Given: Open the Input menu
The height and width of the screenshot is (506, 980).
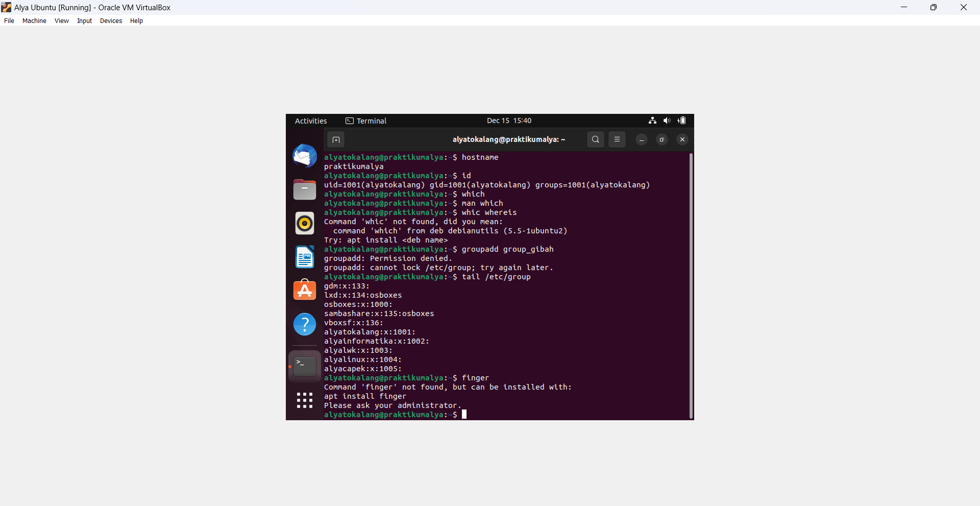Looking at the screenshot, I should [85, 21].
